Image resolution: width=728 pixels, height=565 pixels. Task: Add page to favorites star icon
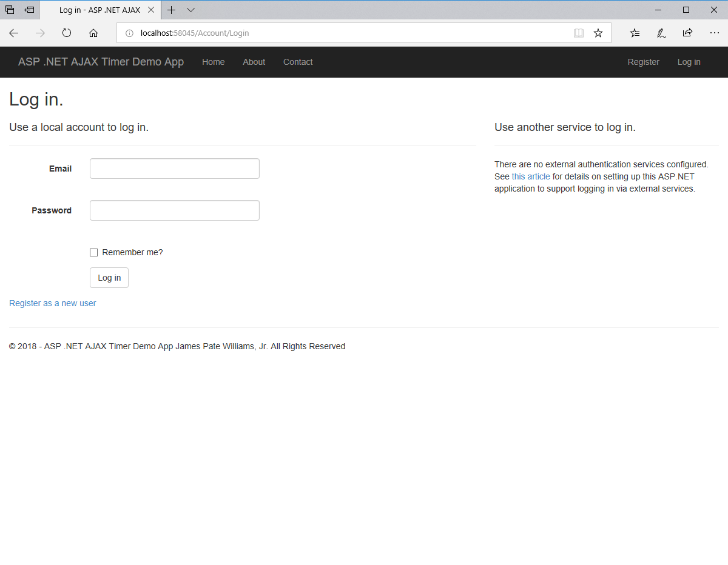pyautogui.click(x=598, y=33)
